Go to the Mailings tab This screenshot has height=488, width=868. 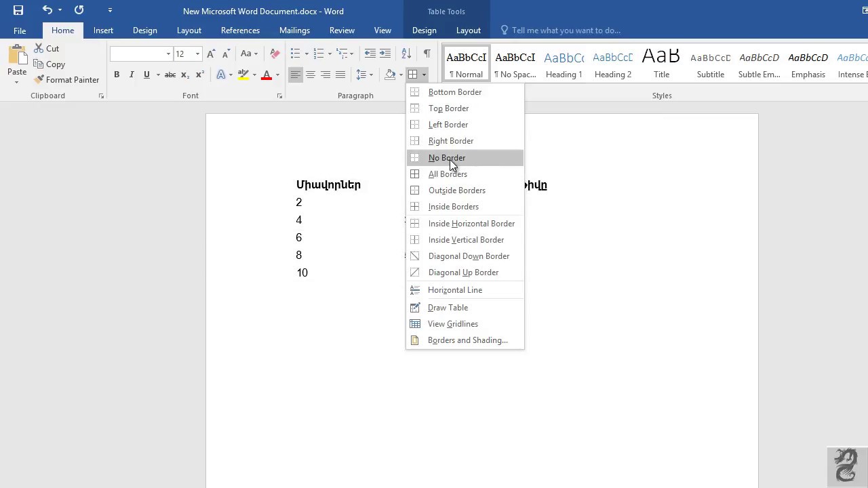coord(294,30)
